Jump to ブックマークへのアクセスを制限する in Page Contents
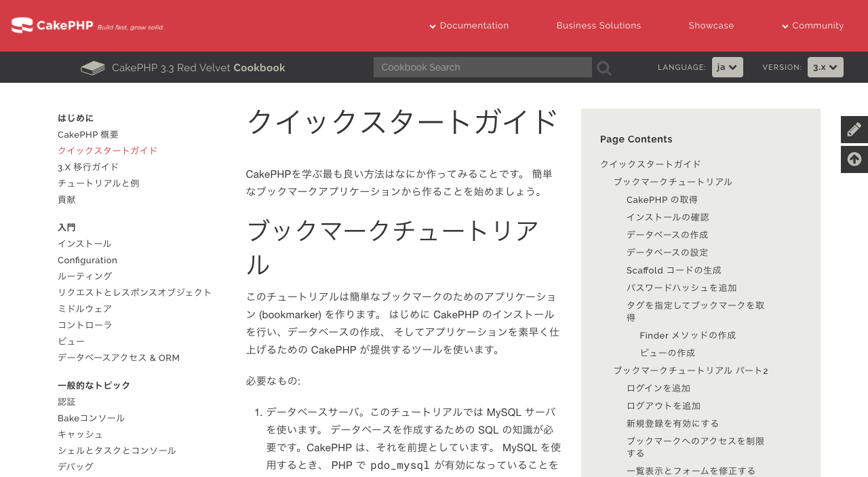 click(x=696, y=447)
